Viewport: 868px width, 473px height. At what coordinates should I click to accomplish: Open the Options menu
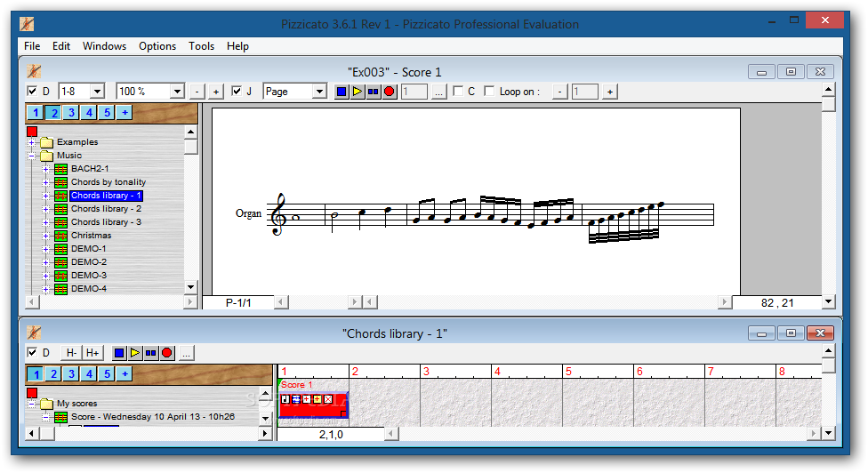157,46
